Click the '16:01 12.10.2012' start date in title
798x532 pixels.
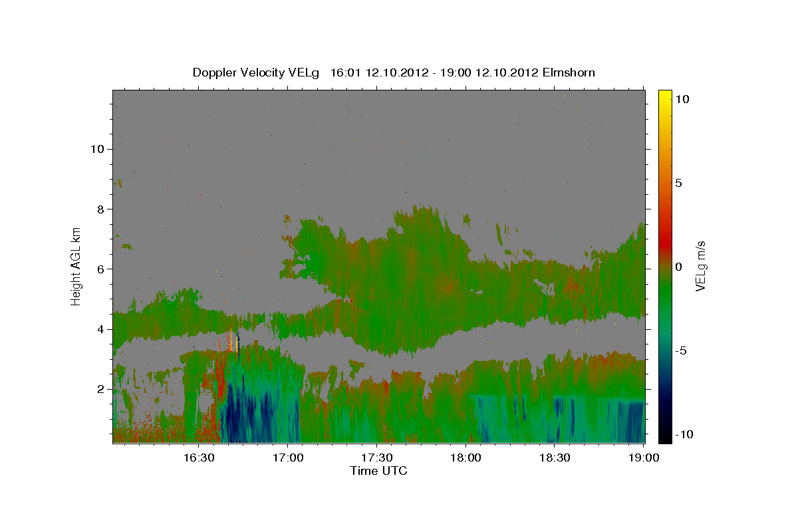point(378,72)
